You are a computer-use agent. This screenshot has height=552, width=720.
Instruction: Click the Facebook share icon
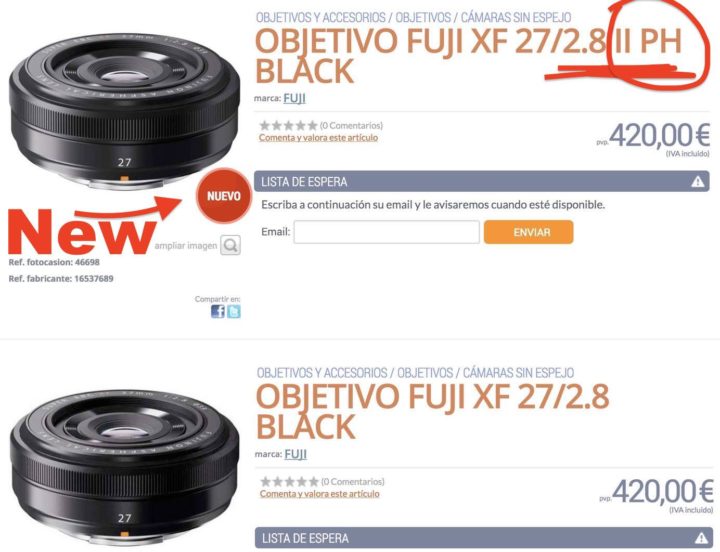click(x=218, y=311)
